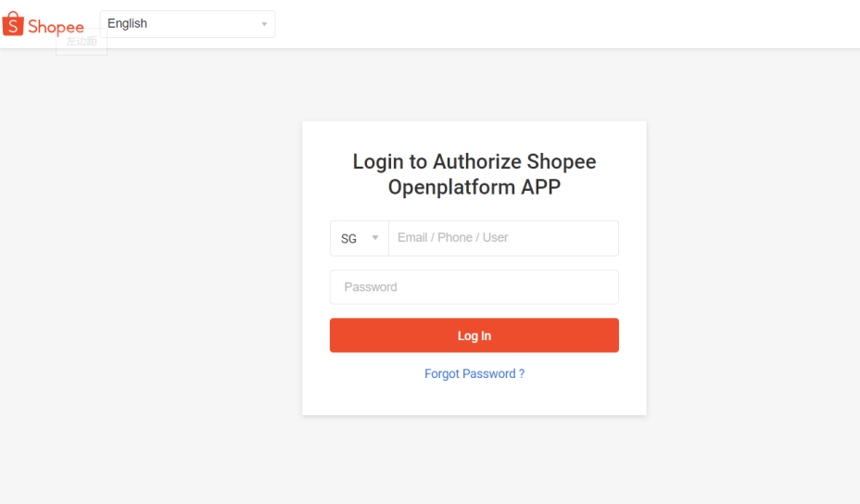Click into the Password field
Viewport: 860px width, 504px height.
pos(474,287)
